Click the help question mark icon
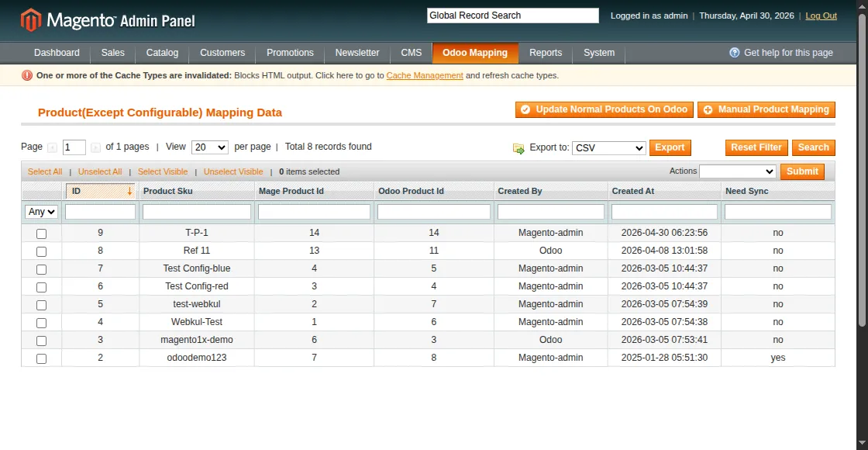The image size is (868, 450). tap(735, 53)
